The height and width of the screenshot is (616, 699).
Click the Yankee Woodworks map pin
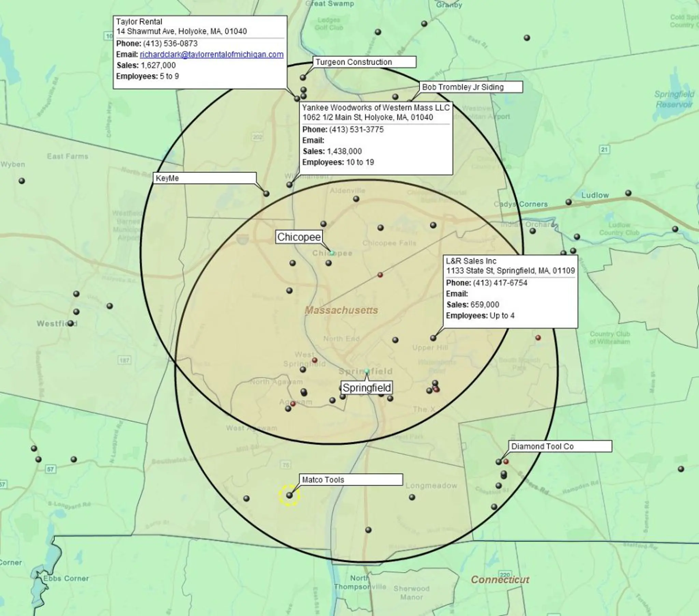pos(289,185)
